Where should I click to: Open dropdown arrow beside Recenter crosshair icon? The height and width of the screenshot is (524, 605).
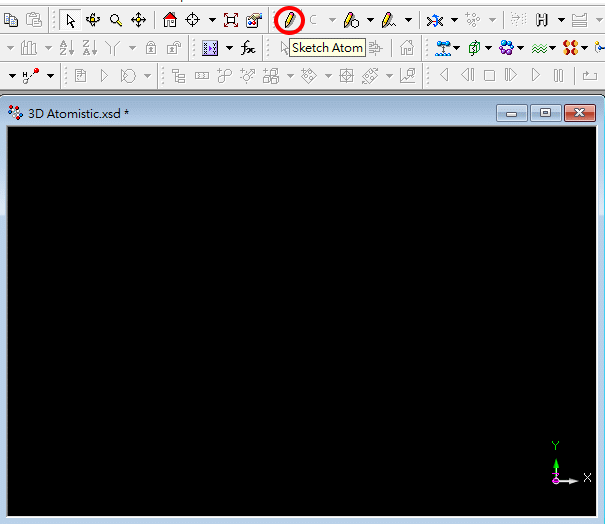pyautogui.click(x=212, y=20)
